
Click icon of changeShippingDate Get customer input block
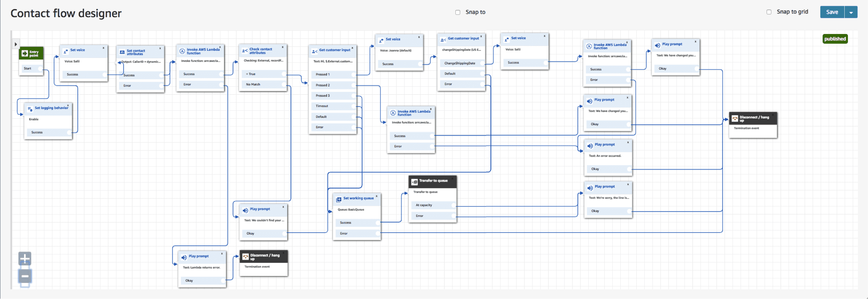443,40
